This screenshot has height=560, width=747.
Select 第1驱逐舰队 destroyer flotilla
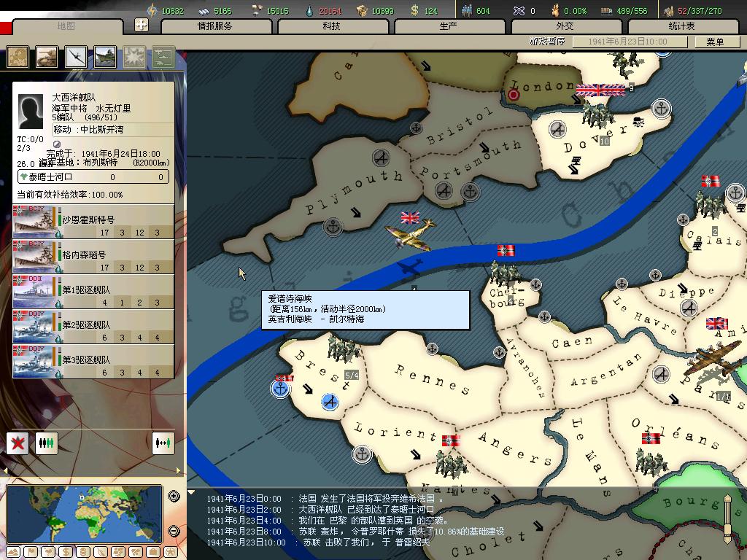click(93, 292)
